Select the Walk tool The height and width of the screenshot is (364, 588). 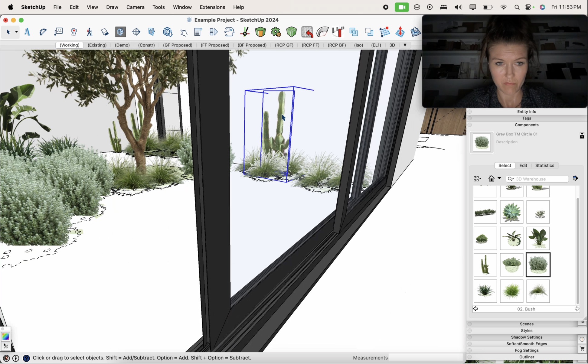(x=90, y=32)
